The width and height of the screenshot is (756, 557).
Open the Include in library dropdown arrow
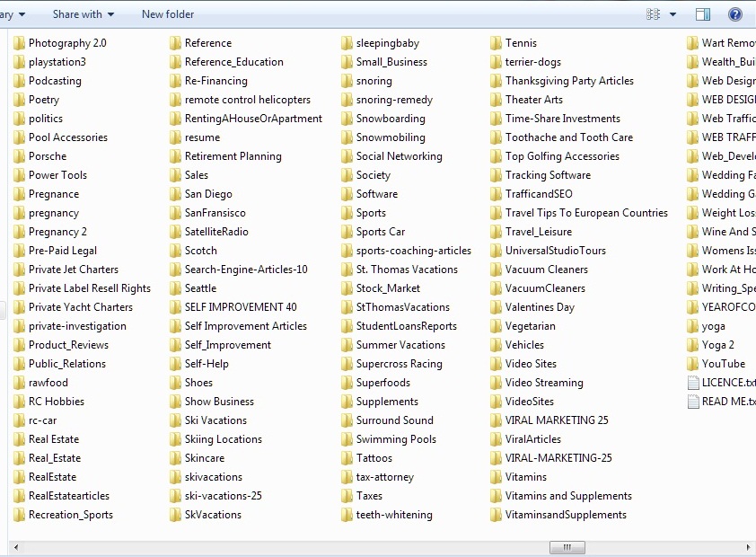point(22,14)
